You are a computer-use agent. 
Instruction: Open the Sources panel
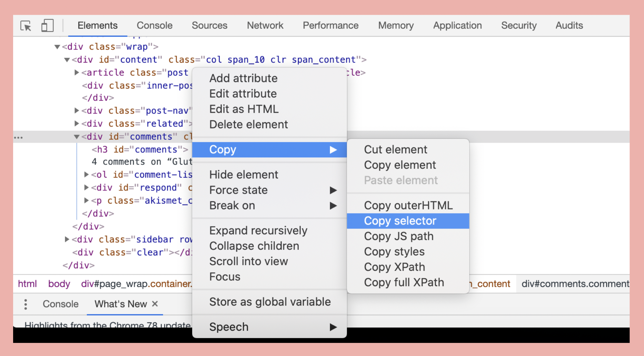coord(209,26)
